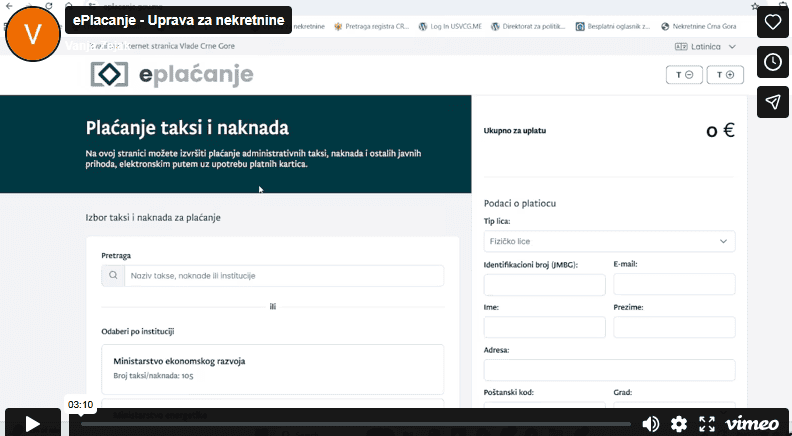792x436 pixels.
Task: Open the video settings gear
Action: click(679, 424)
